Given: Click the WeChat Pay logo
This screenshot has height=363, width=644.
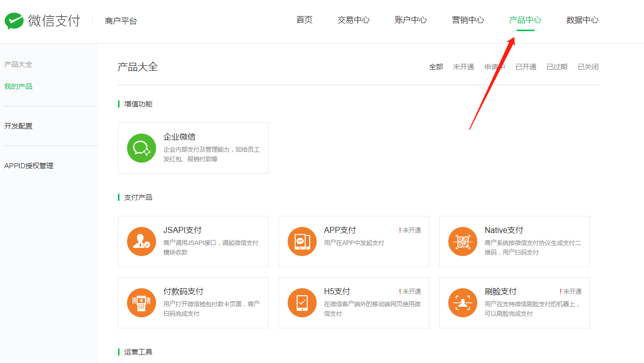Looking at the screenshot, I should tap(42, 21).
